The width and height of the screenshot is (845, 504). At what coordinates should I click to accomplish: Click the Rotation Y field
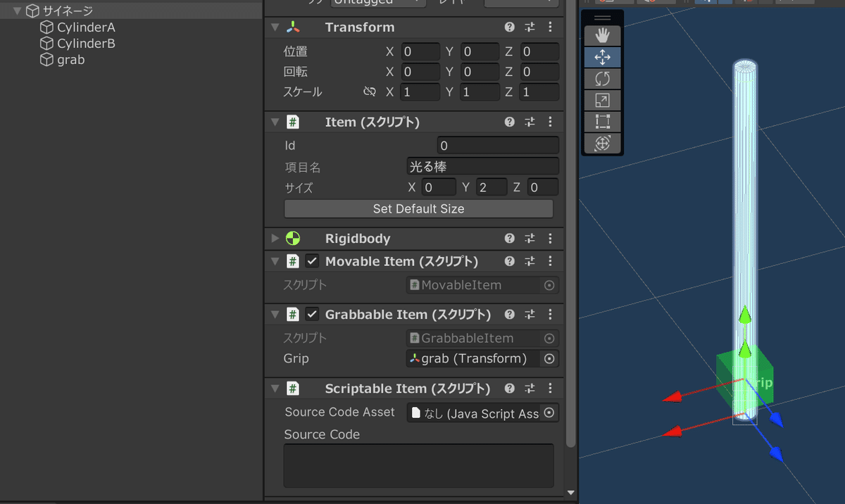480,72
